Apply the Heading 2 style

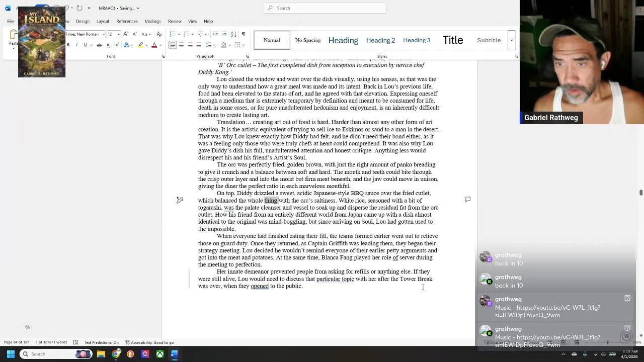pos(380,40)
